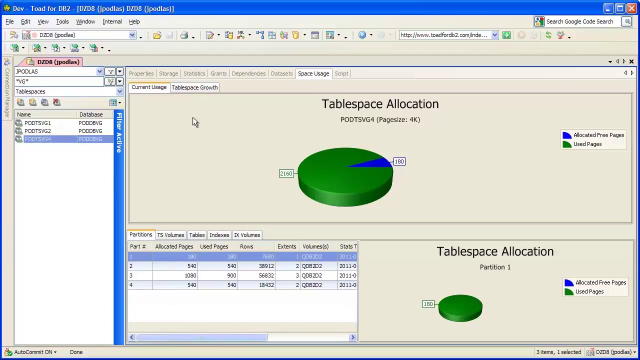Select the PODTSVG2 tablespace row
The height and width of the screenshot is (360, 640).
(x=64, y=131)
